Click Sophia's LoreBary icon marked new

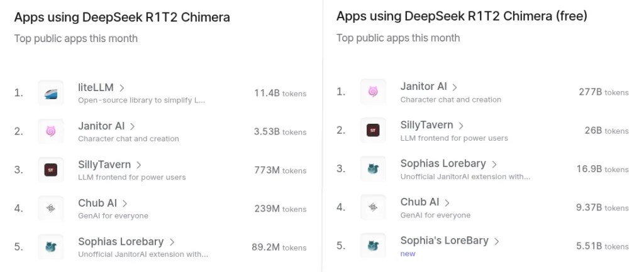coord(373,246)
